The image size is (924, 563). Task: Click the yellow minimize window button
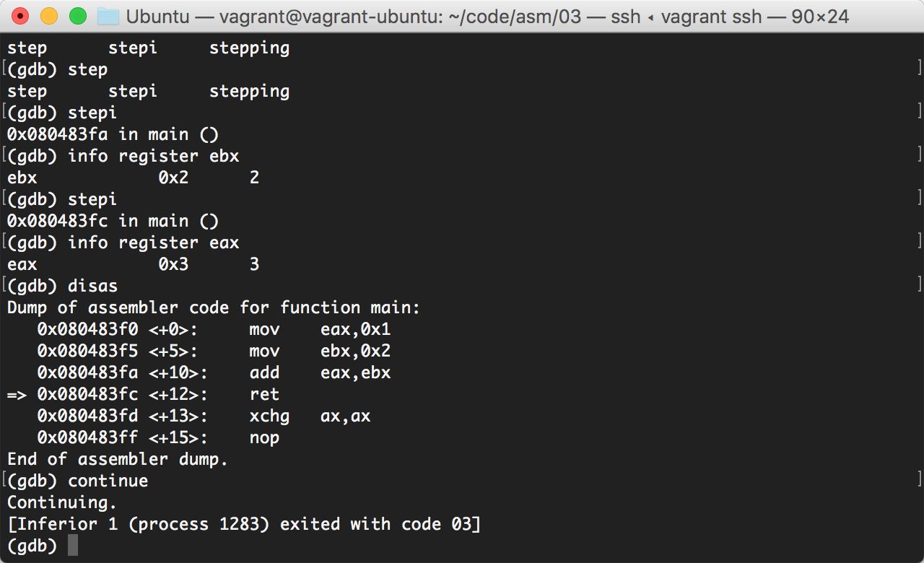tap(49, 16)
